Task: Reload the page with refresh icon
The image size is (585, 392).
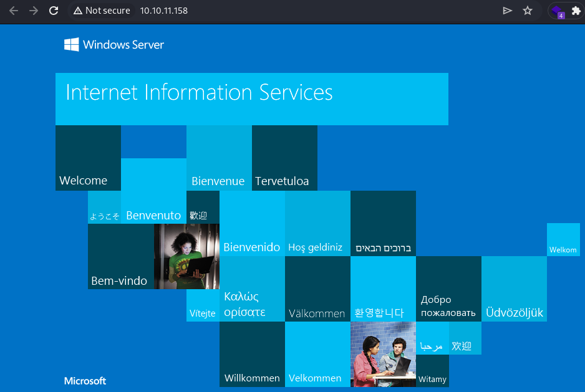Action: [54, 11]
